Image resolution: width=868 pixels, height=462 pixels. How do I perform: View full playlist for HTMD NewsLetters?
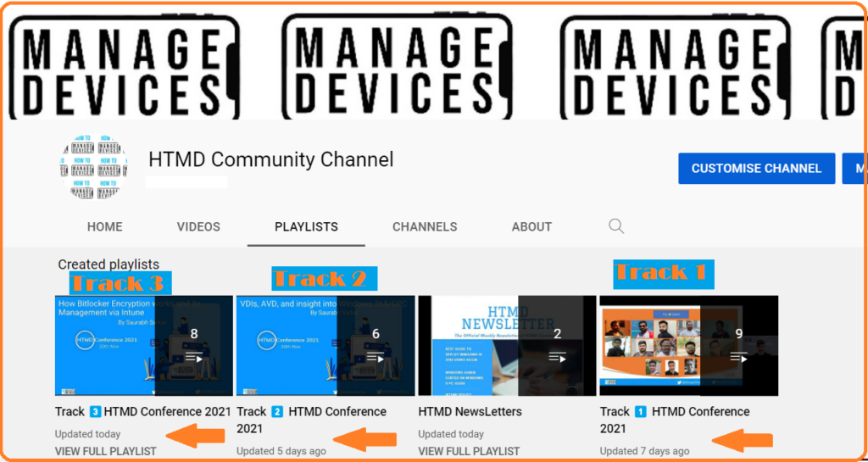469,452
